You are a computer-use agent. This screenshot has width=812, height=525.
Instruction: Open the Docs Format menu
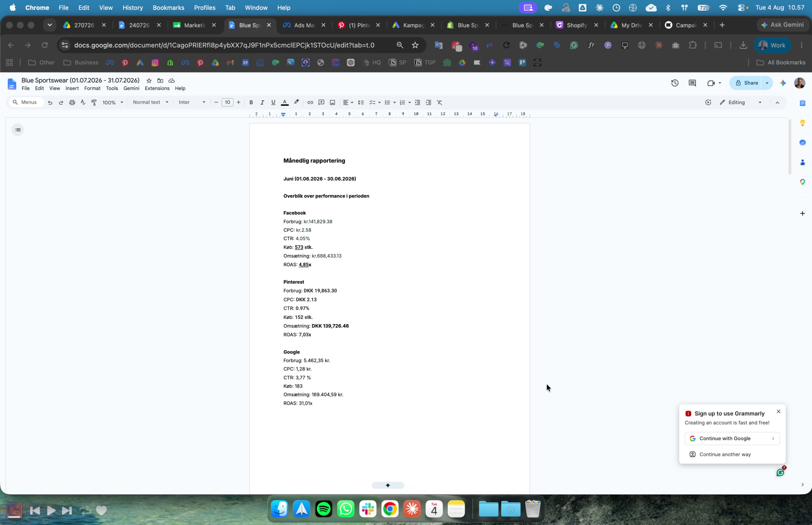point(92,88)
